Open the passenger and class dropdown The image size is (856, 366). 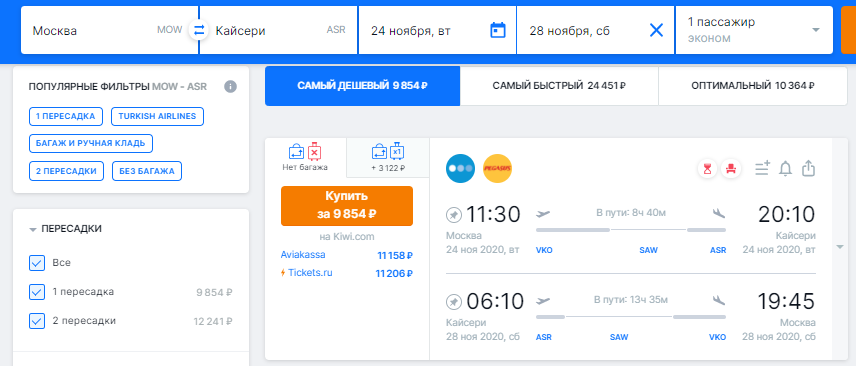pyautogui.click(x=754, y=30)
